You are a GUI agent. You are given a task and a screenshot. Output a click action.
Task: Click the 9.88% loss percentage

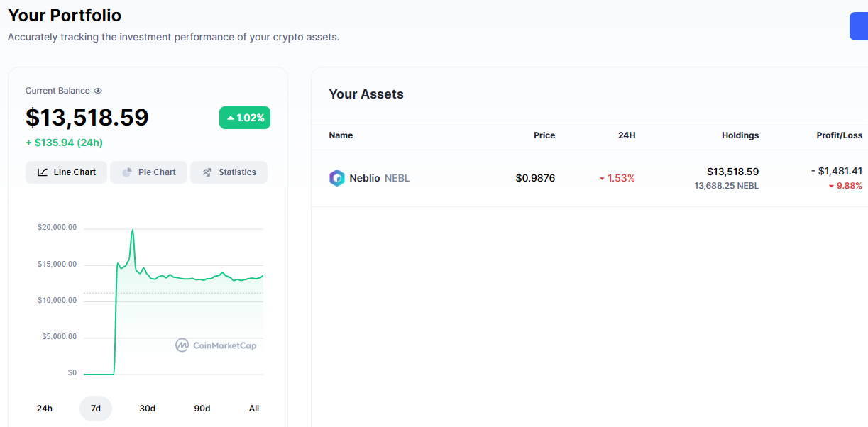(x=845, y=186)
